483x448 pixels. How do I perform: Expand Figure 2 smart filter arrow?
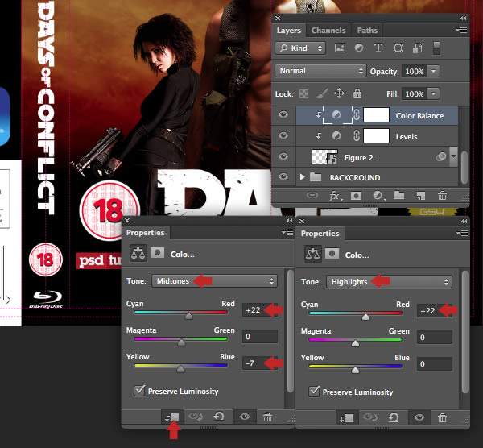tap(453, 156)
